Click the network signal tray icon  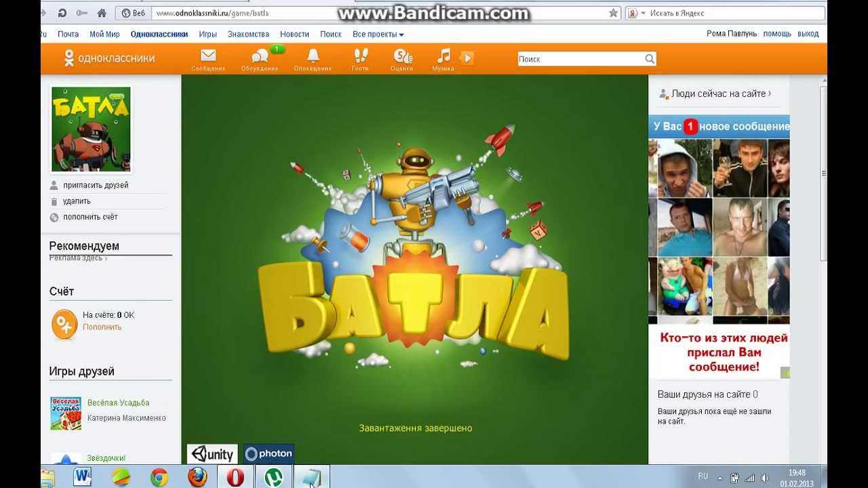[x=750, y=478]
